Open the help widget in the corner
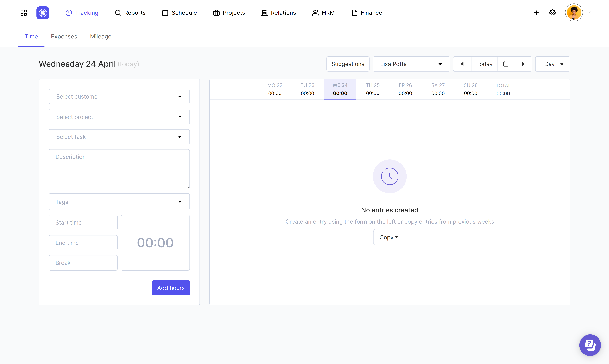 (x=590, y=345)
